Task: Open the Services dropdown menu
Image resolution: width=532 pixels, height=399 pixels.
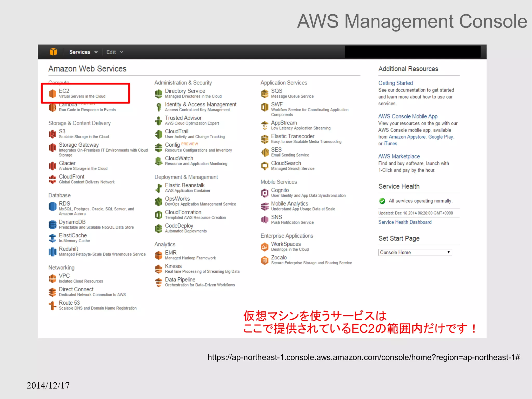Action: pyautogui.click(x=83, y=52)
